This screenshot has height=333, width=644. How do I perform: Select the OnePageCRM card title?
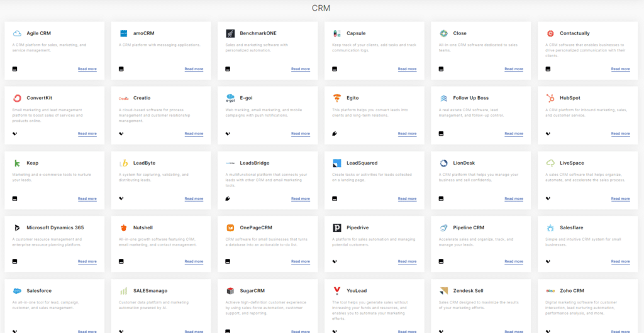(256, 227)
